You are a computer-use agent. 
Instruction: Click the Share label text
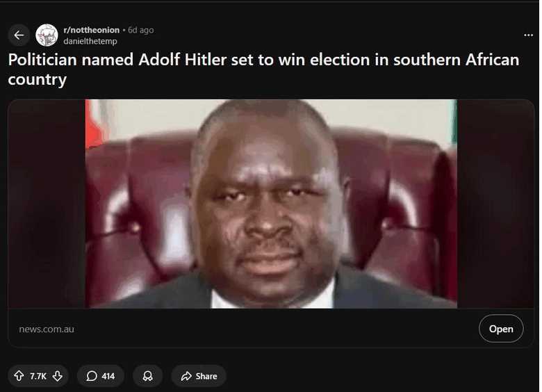point(206,376)
